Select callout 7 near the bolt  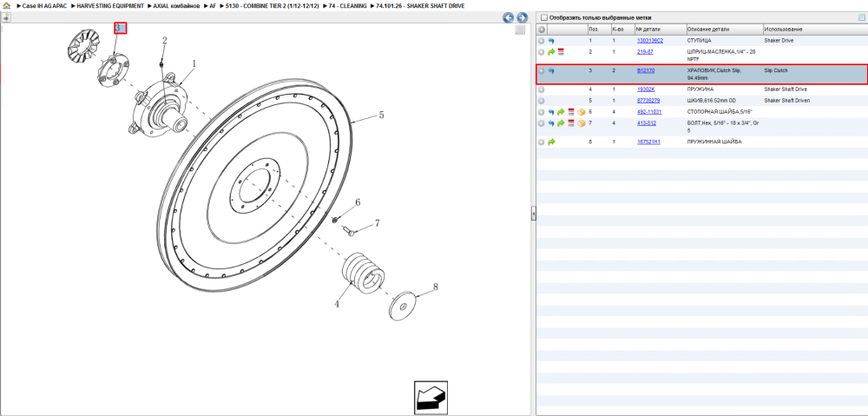(378, 223)
